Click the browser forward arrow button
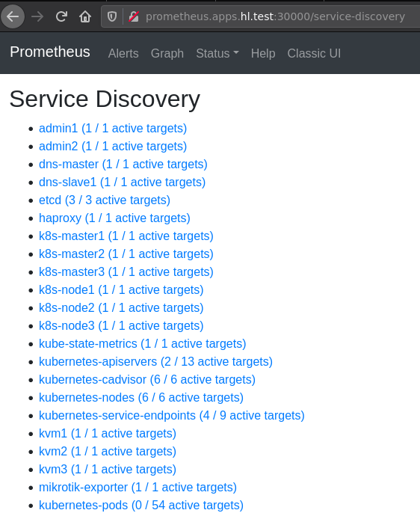Viewport: 420px width, 522px height. pos(37,16)
